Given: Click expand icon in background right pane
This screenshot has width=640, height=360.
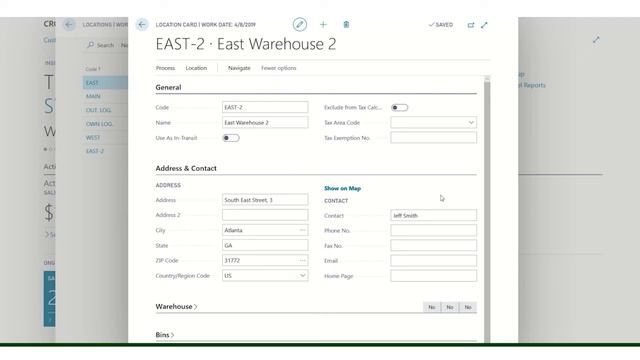Looking at the screenshot, I should (x=596, y=40).
